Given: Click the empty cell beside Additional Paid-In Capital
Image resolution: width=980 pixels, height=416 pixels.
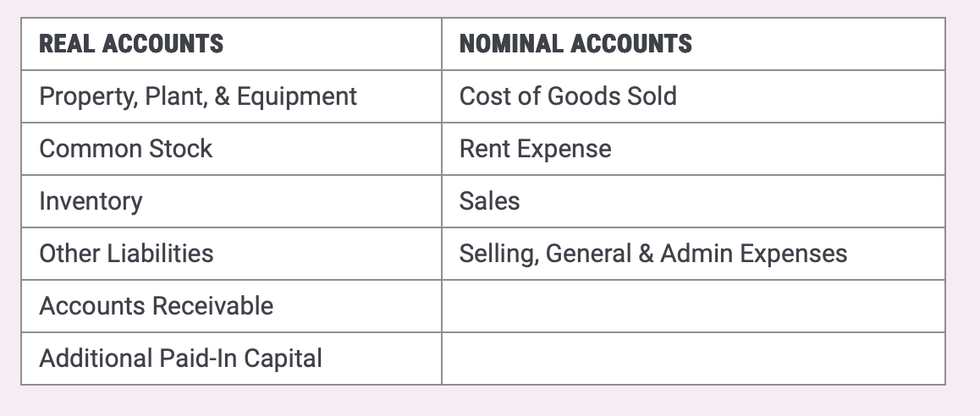Looking at the screenshot, I should pos(692,359).
